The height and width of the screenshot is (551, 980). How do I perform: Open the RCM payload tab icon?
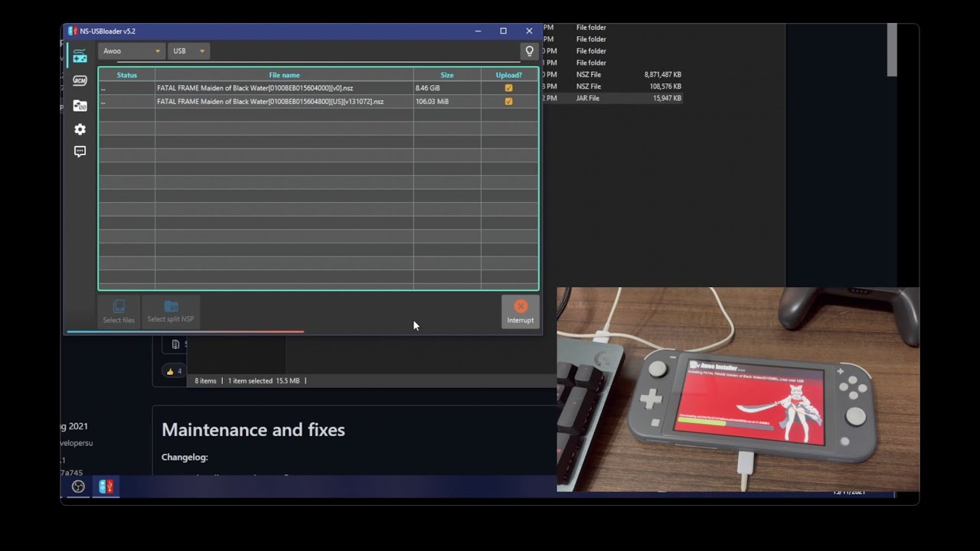tap(80, 80)
